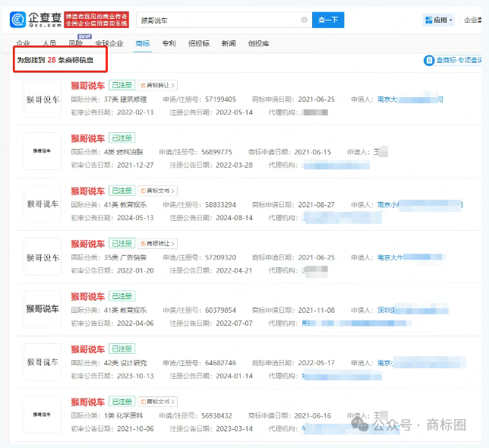Expand 商标转让 tag on the 35类 广告销售 result
This screenshot has height=448, width=489.
tap(157, 244)
